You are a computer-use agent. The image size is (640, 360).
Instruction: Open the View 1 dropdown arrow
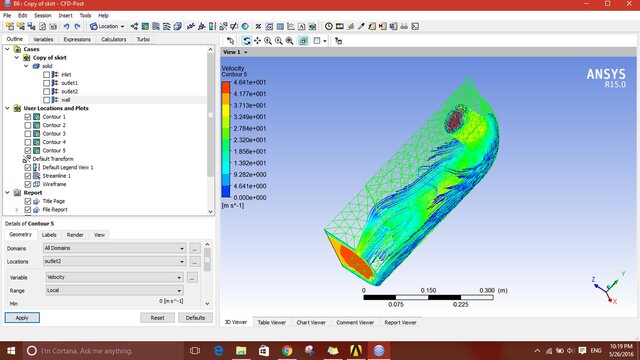pyautogui.click(x=246, y=52)
